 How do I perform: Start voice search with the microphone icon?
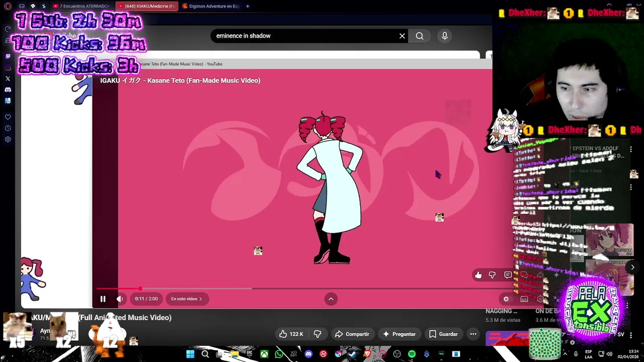coord(444,36)
